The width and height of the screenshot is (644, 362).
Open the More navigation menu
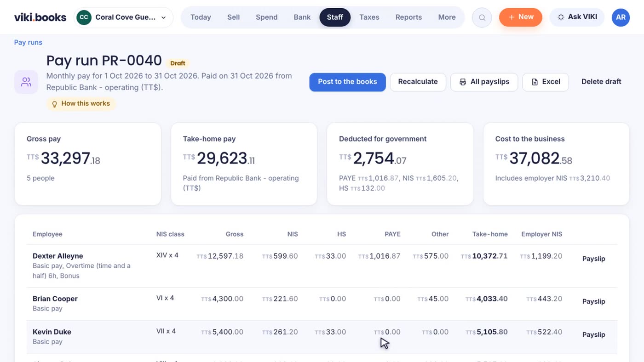tap(447, 17)
